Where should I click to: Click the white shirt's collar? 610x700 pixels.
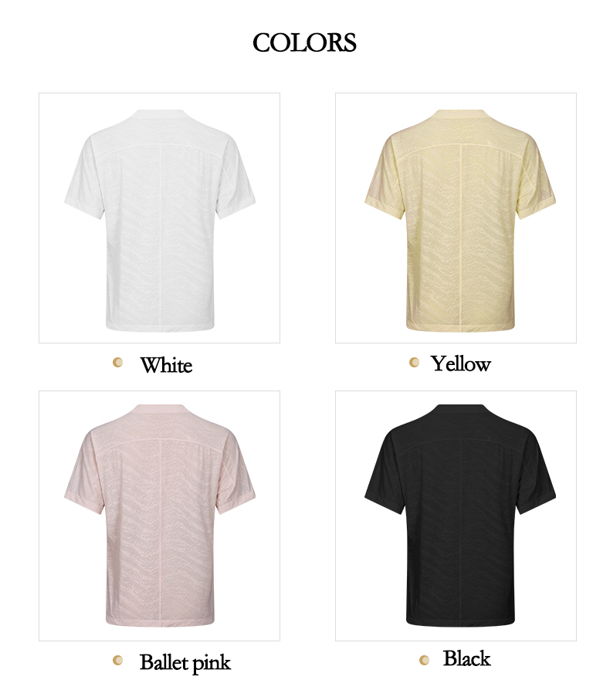coord(161,113)
